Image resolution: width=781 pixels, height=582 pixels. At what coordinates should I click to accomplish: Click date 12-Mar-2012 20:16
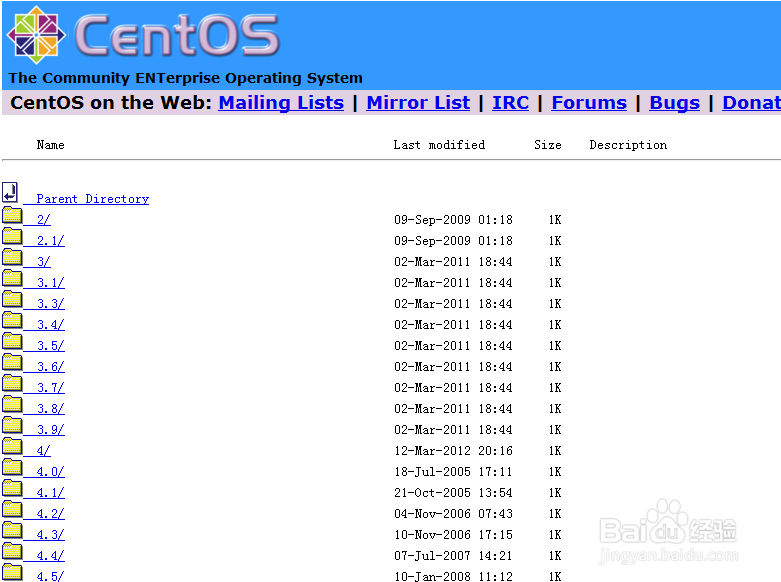[453, 450]
